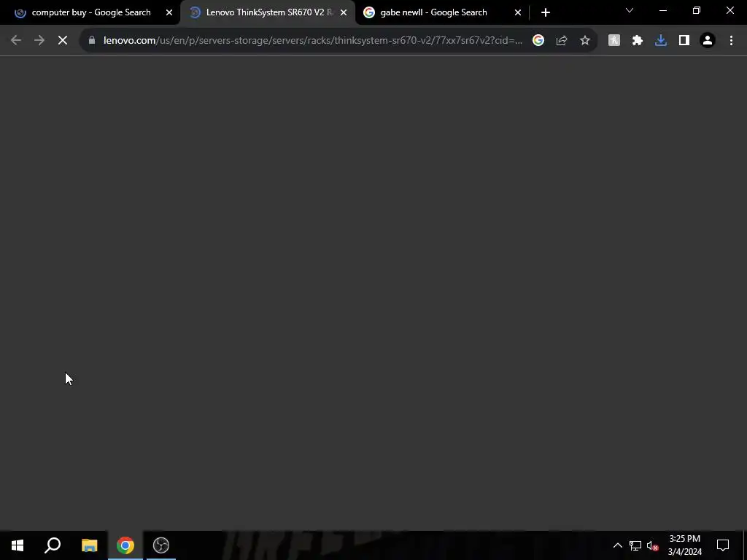Viewport: 747px width, 560px height.
Task: Open the Extensions puzzle piece menu
Action: (x=638, y=41)
